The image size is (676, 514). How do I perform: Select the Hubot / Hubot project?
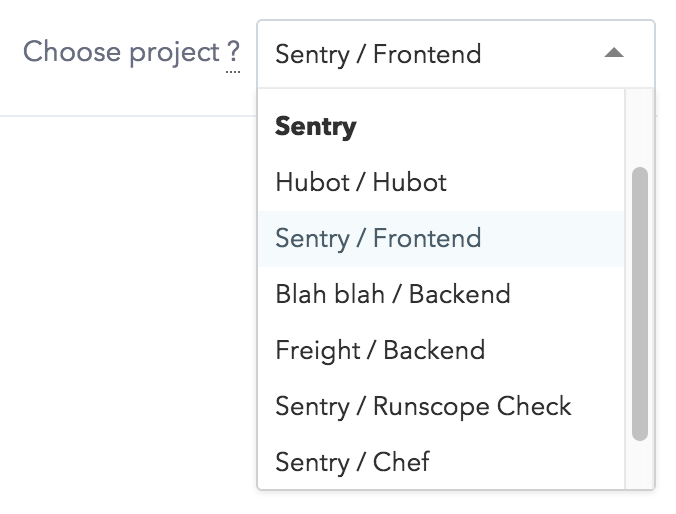coord(361,182)
